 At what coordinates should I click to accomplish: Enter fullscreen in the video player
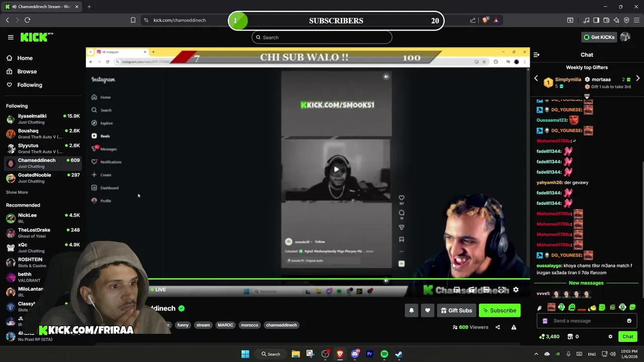501,290
